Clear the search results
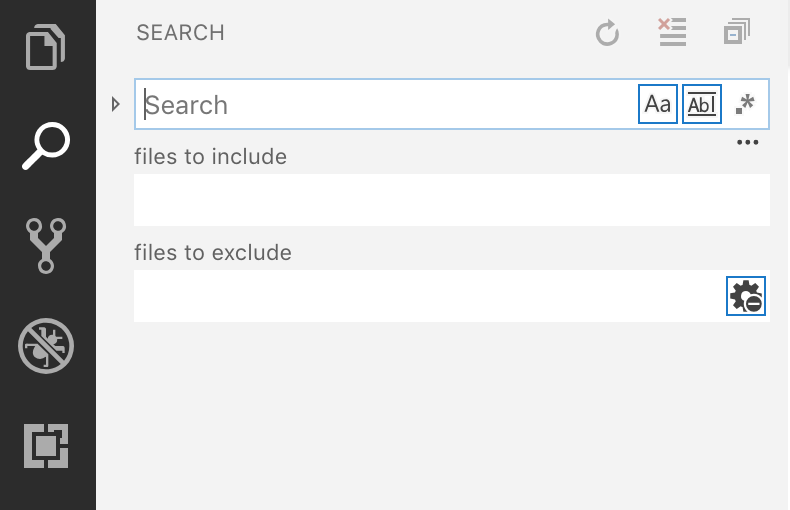790x510 pixels. coord(672,32)
